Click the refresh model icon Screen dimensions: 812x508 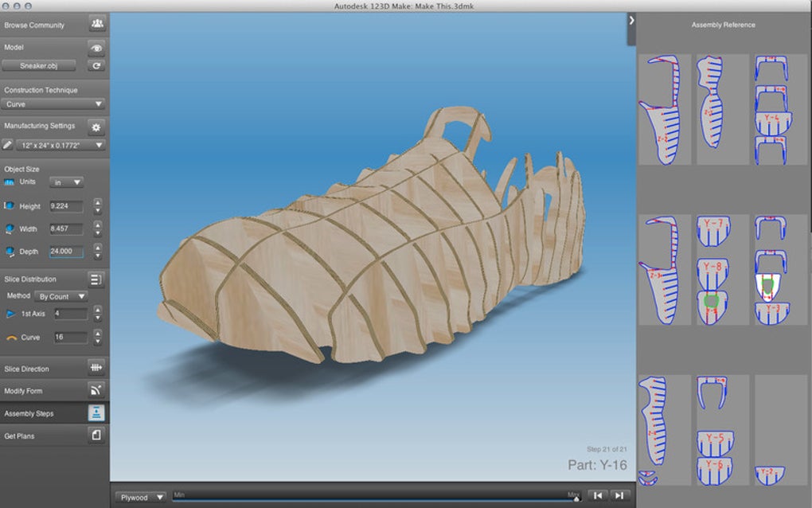(96, 66)
